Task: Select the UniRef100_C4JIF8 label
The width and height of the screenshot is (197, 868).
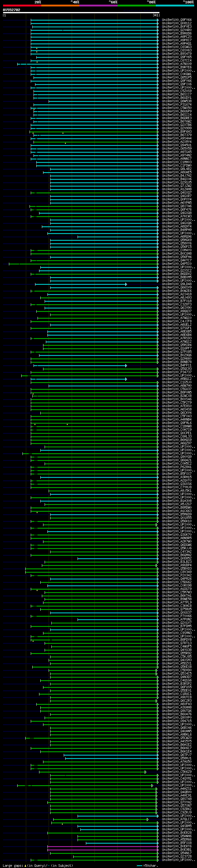Action: point(176,321)
